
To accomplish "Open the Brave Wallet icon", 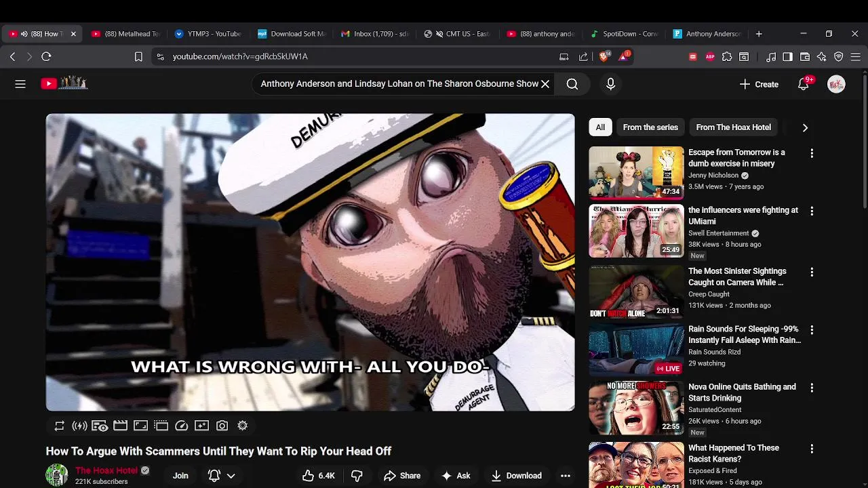I will coord(805,57).
